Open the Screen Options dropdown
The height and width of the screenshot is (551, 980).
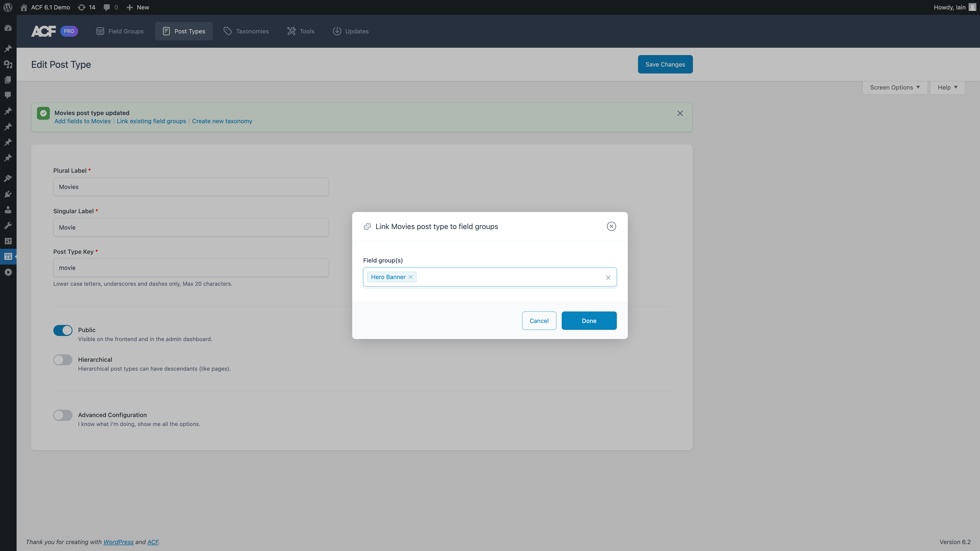click(x=895, y=87)
